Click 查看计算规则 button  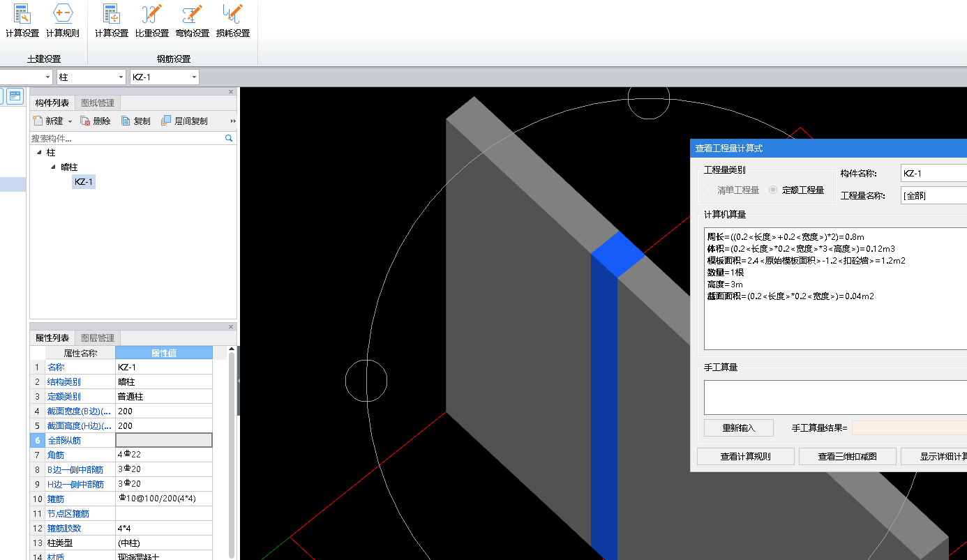pos(745,457)
